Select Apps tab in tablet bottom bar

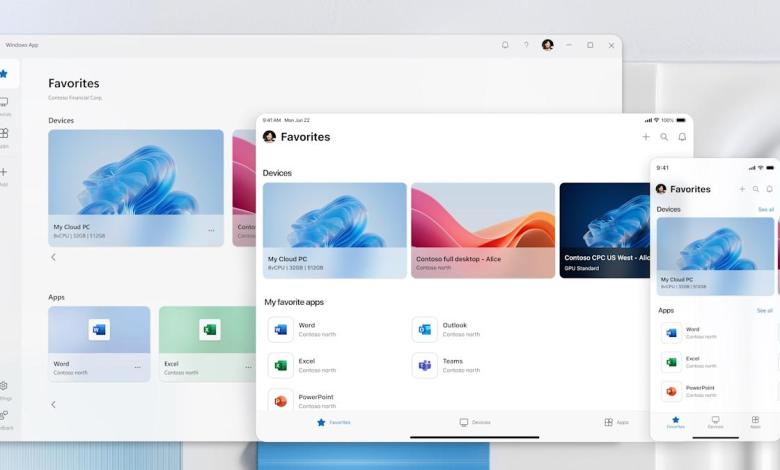pyautogui.click(x=617, y=422)
